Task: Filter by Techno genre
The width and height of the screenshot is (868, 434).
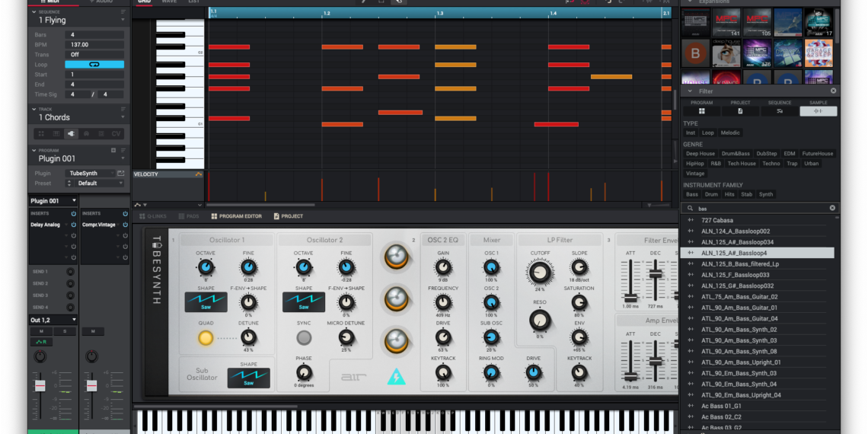Action: tap(771, 163)
